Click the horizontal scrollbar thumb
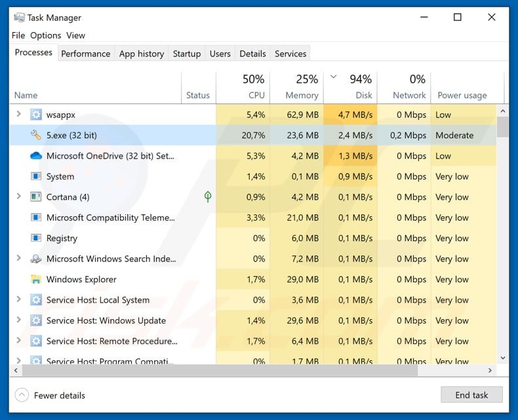This screenshot has height=420, width=518. tap(220, 370)
